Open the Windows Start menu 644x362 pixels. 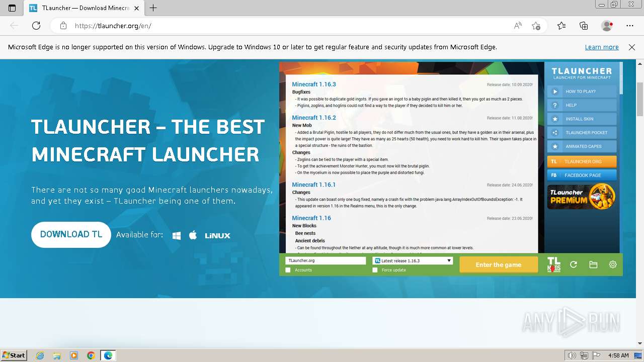[14, 355]
